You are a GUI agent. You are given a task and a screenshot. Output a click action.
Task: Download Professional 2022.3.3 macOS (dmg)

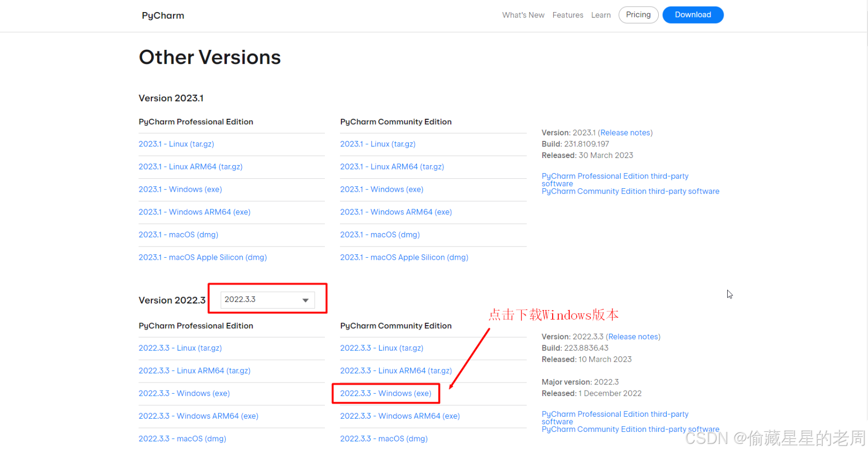pos(183,438)
